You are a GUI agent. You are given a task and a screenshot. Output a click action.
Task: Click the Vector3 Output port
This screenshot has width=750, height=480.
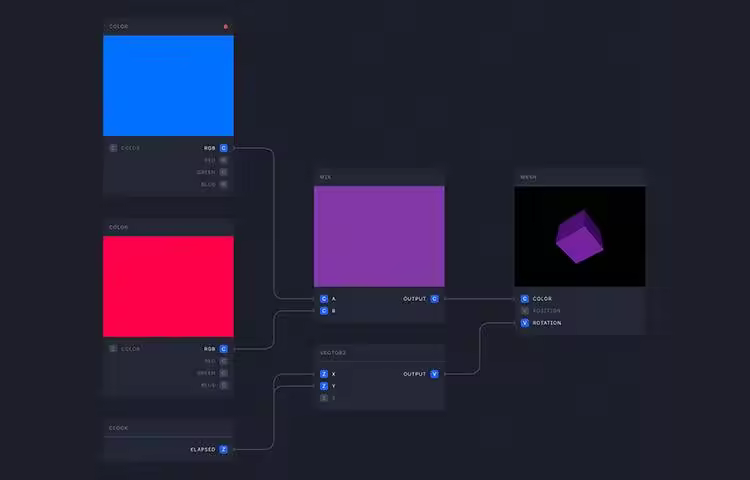pyautogui.click(x=434, y=374)
